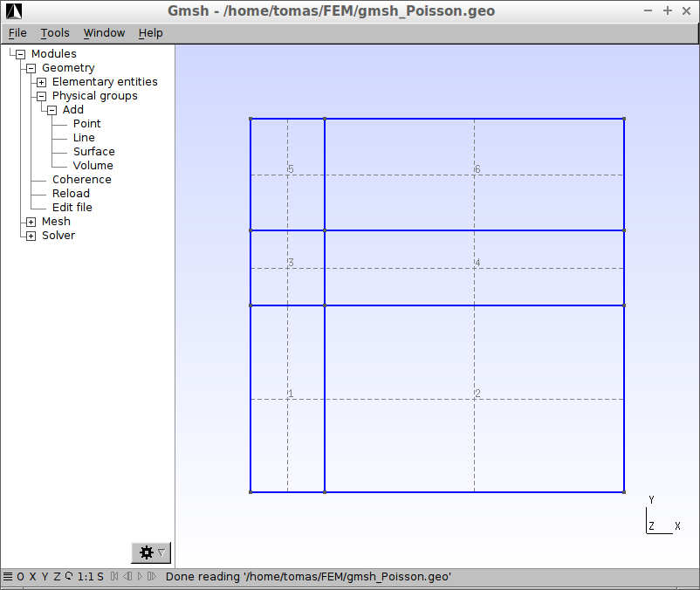700x590 pixels.
Task: Click the XYZ axes indicator in viewport
Action: coord(663,515)
